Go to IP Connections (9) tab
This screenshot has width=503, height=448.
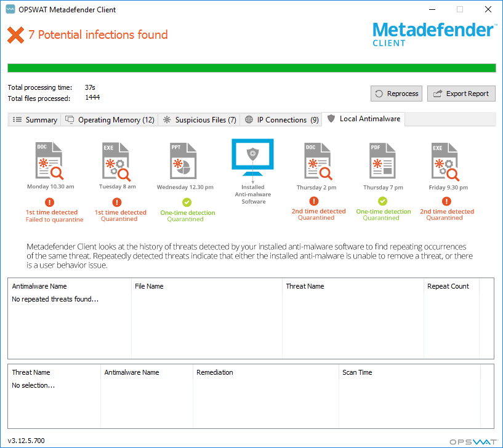[x=281, y=119]
